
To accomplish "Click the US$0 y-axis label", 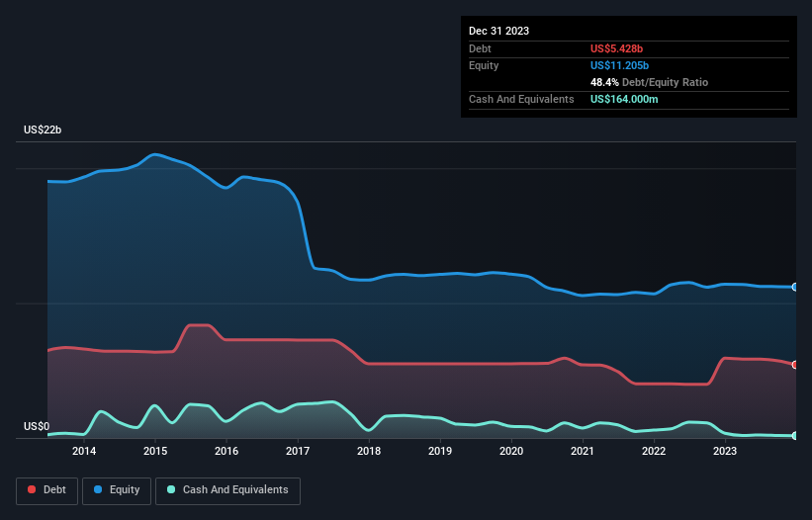I will click(37, 426).
